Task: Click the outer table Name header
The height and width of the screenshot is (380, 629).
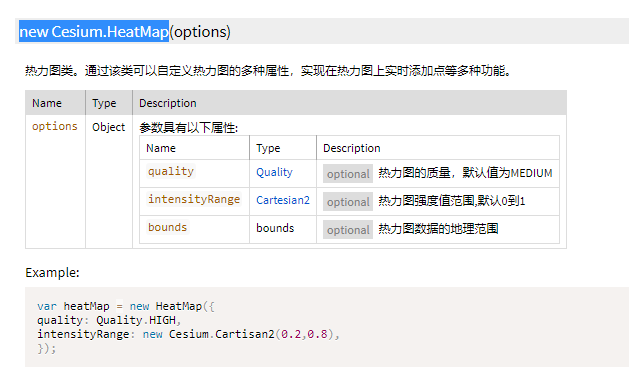Action: click(x=47, y=103)
